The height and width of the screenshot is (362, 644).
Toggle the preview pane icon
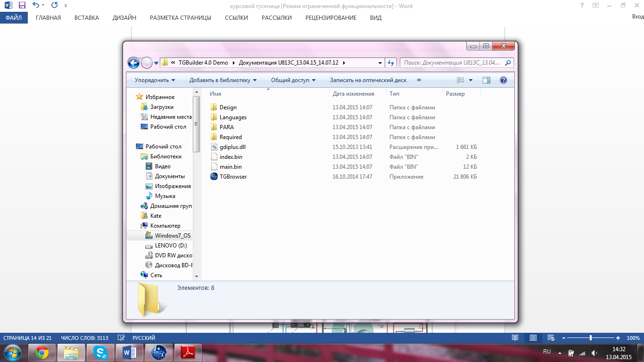click(487, 80)
